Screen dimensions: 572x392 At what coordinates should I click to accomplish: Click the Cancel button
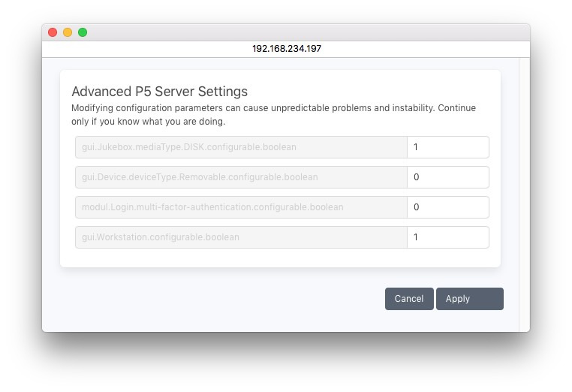[409, 299]
